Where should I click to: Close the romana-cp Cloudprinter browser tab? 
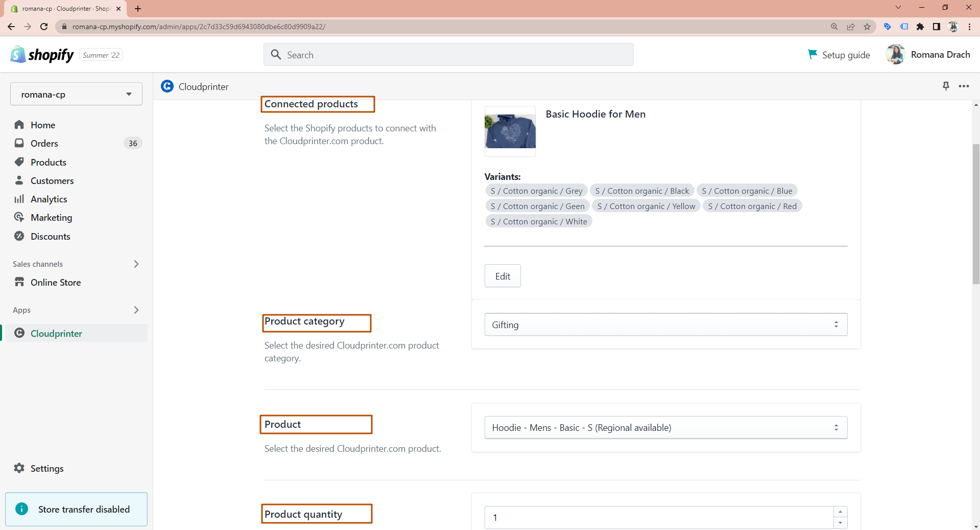point(118,9)
